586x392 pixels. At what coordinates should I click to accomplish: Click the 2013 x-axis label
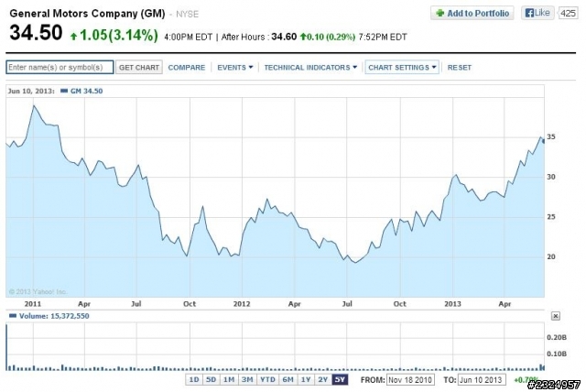tap(452, 304)
